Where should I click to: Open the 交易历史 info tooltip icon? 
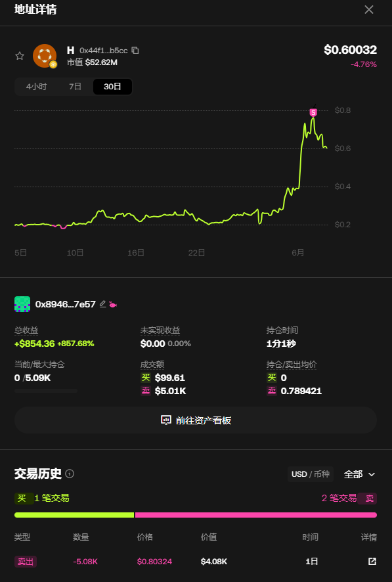[70, 474]
